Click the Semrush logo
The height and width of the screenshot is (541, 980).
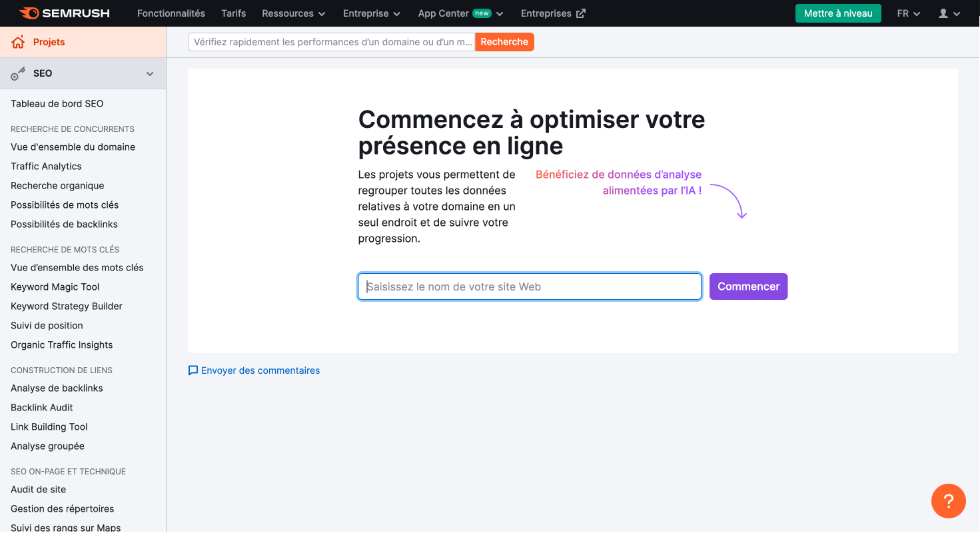(65, 13)
